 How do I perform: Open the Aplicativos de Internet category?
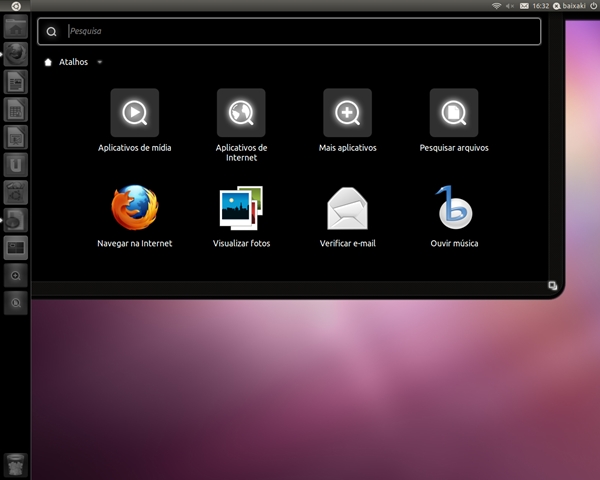pos(241,113)
